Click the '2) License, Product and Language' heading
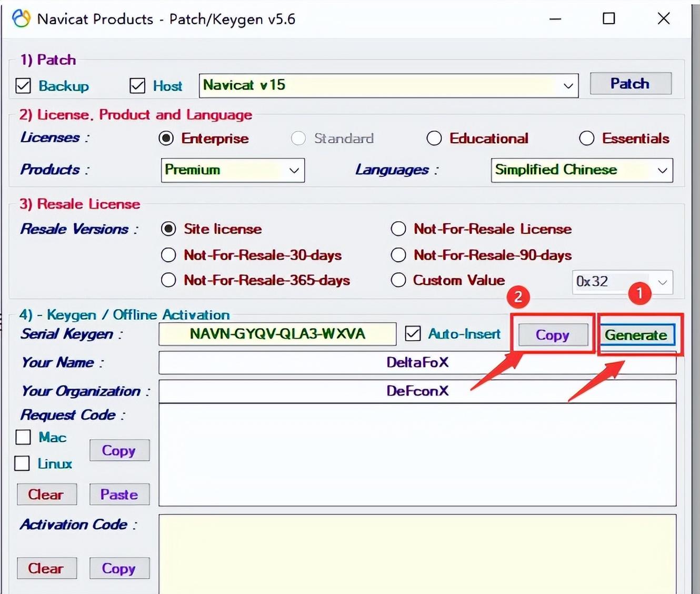Image resolution: width=700 pixels, height=594 pixels. tap(136, 115)
